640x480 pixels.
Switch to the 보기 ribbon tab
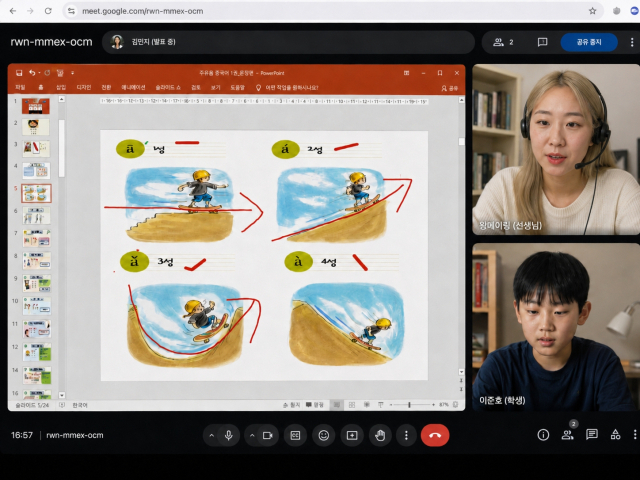[x=216, y=88]
